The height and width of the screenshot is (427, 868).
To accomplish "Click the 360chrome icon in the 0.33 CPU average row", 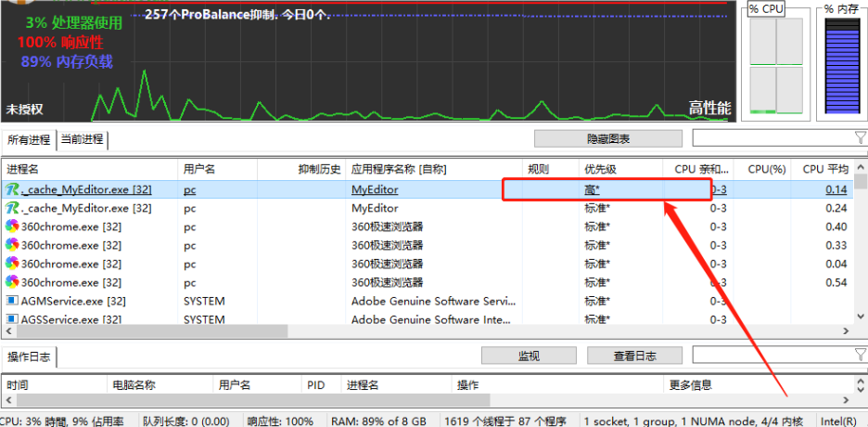I will pos(12,245).
